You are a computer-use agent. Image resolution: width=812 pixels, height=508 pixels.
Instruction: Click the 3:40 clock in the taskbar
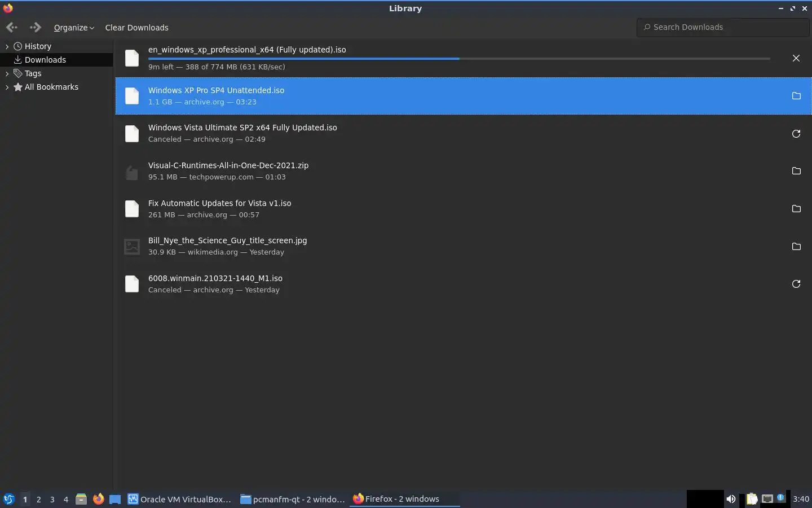tap(801, 499)
